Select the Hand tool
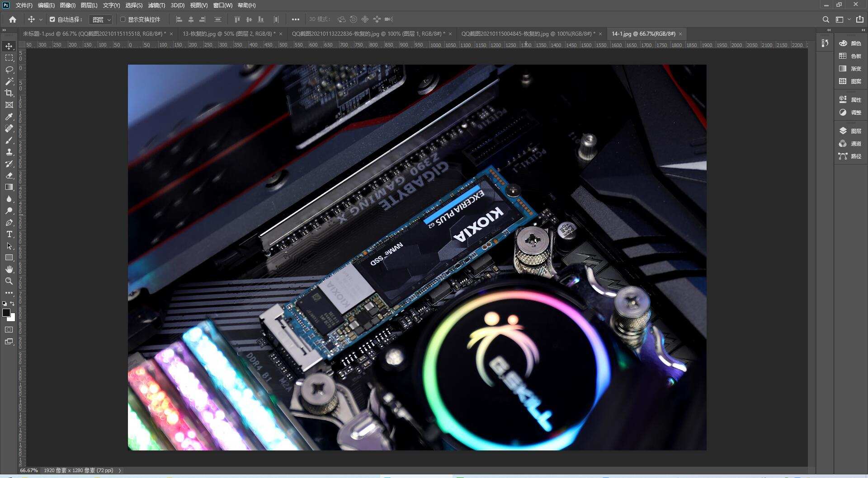 (9, 269)
